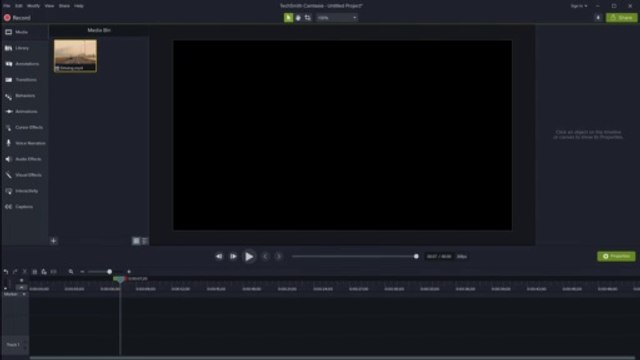Click the red Record button
Viewport: 640px width, 360px height.
point(17,18)
